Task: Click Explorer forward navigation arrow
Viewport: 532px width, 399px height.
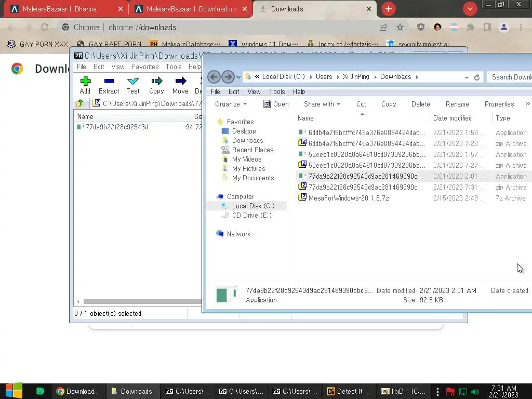Action: [228, 77]
